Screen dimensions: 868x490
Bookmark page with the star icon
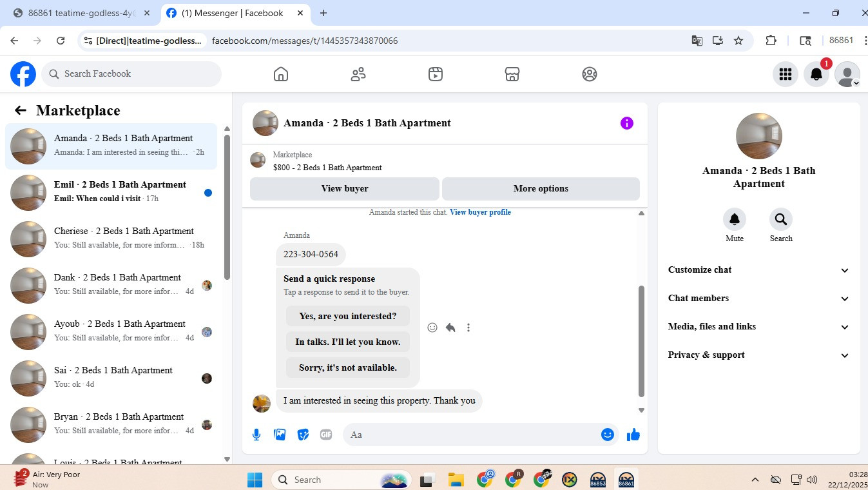click(x=738, y=41)
